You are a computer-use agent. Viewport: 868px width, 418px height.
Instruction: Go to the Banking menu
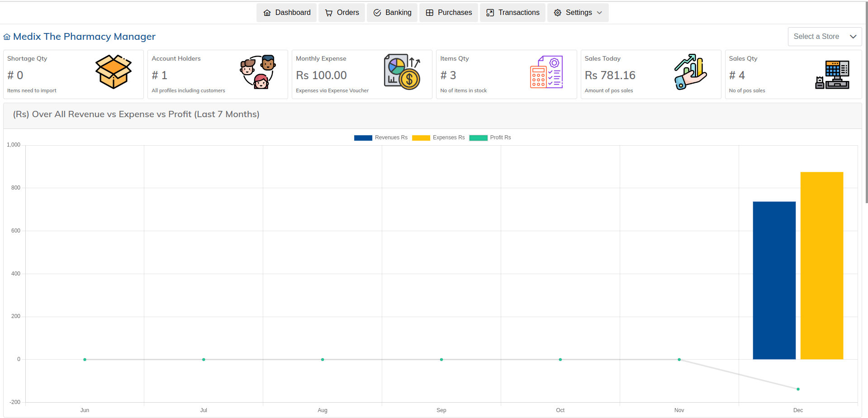point(392,13)
